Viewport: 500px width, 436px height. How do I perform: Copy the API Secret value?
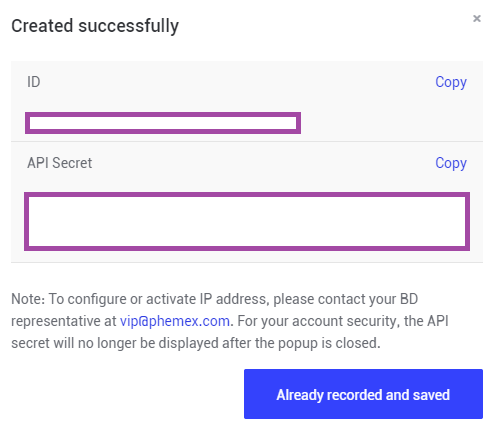[x=451, y=163]
